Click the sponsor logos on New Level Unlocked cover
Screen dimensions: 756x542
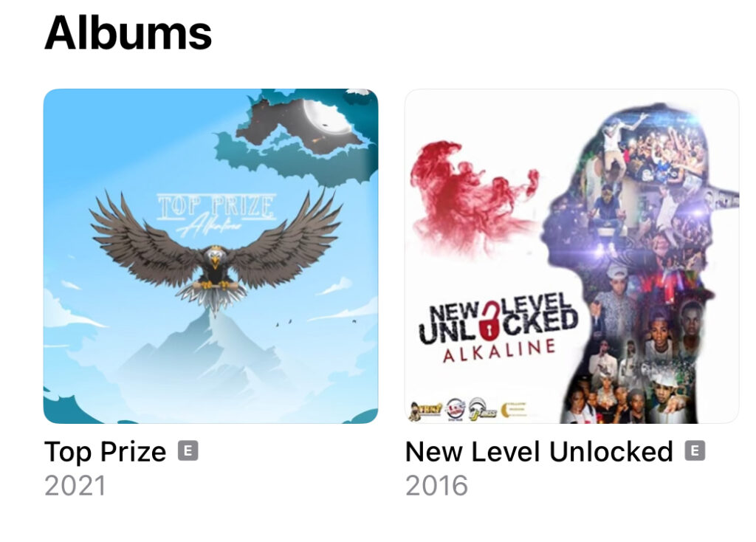(x=467, y=410)
